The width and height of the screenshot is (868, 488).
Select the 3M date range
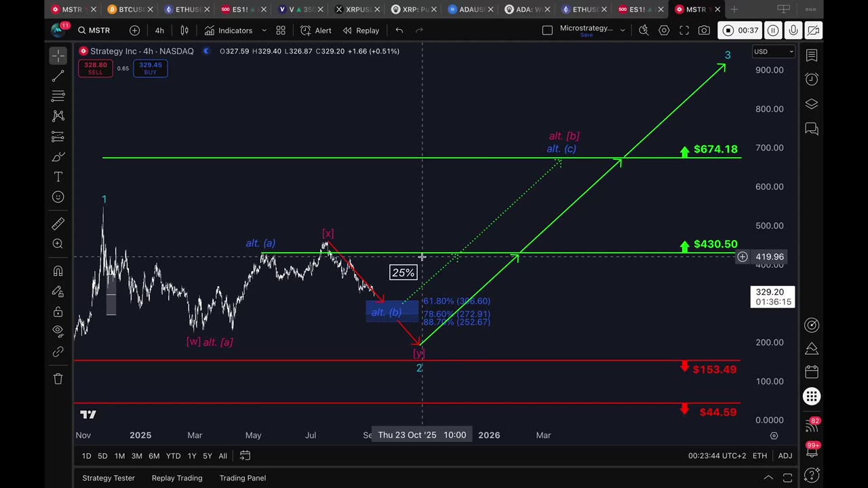tap(136, 456)
